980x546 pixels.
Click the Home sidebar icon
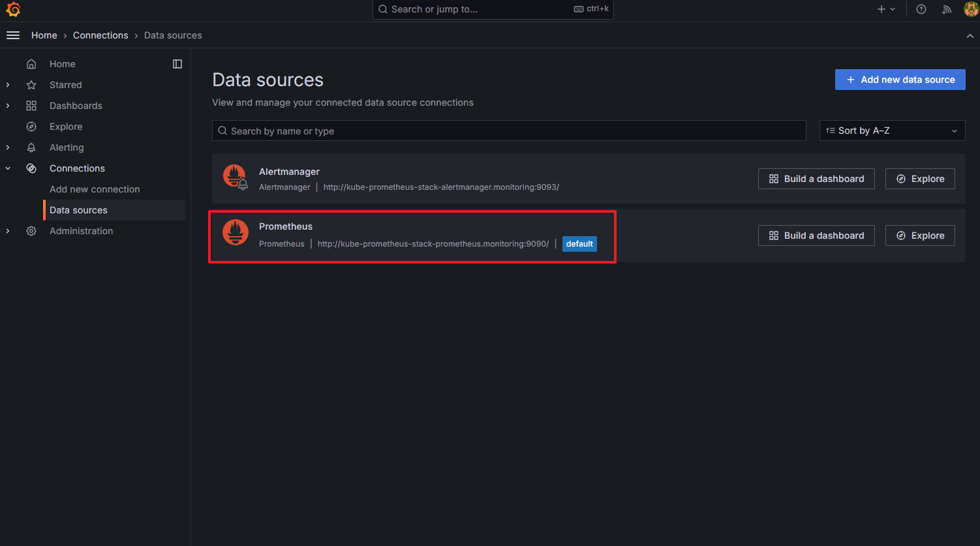coord(31,64)
